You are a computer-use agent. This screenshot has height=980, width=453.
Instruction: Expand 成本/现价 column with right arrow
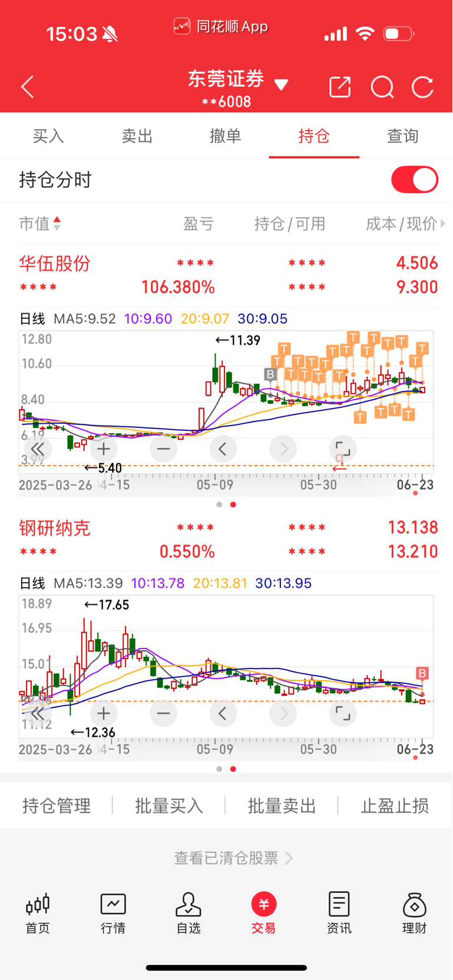click(x=443, y=224)
